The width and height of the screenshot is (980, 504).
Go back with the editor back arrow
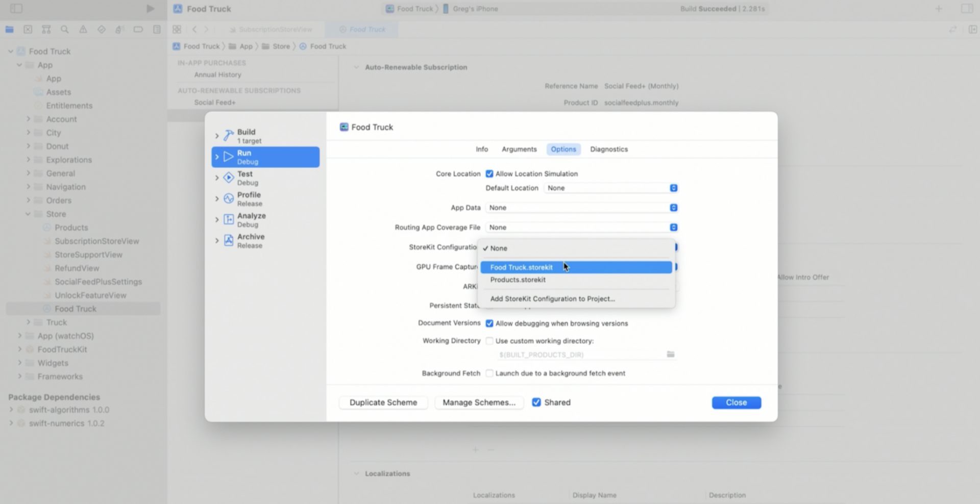[194, 30]
